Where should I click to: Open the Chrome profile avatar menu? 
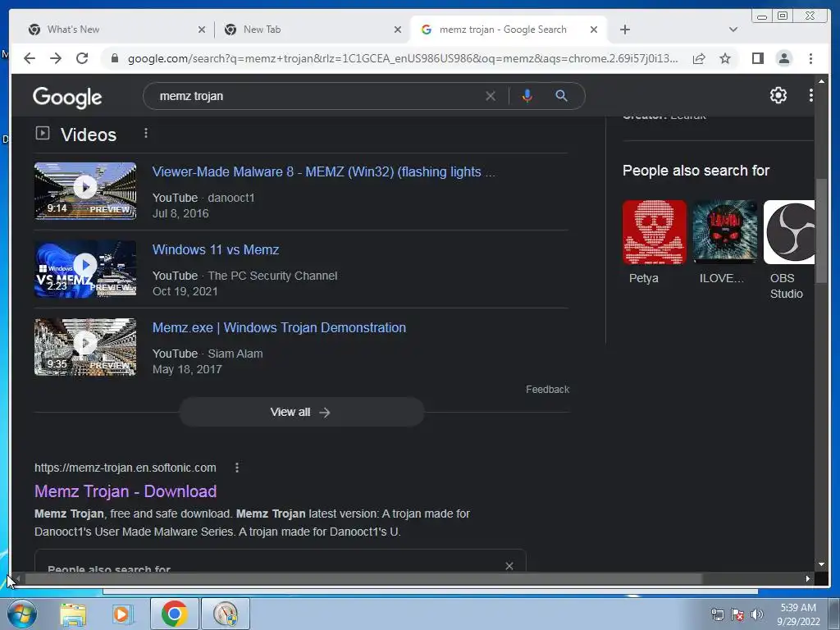point(783,58)
